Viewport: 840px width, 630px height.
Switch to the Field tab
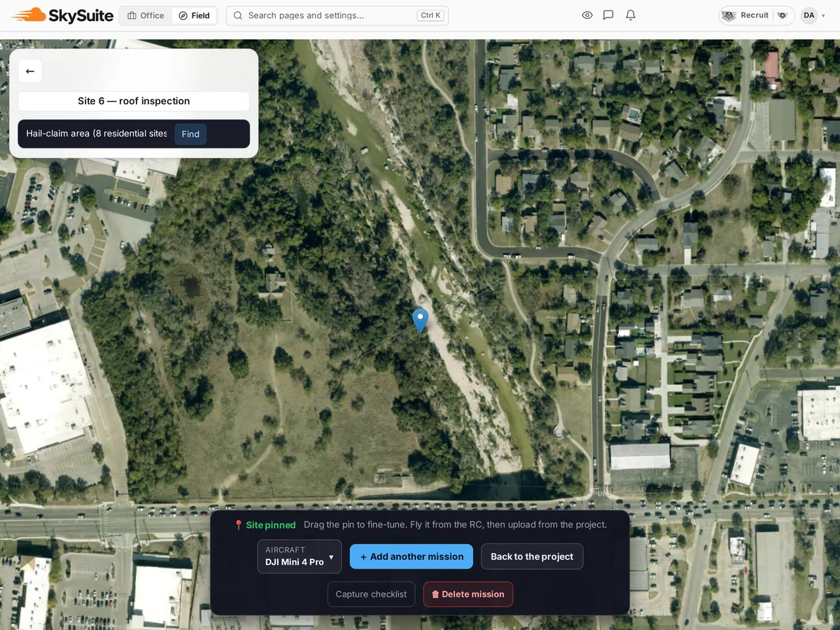pyautogui.click(x=194, y=15)
